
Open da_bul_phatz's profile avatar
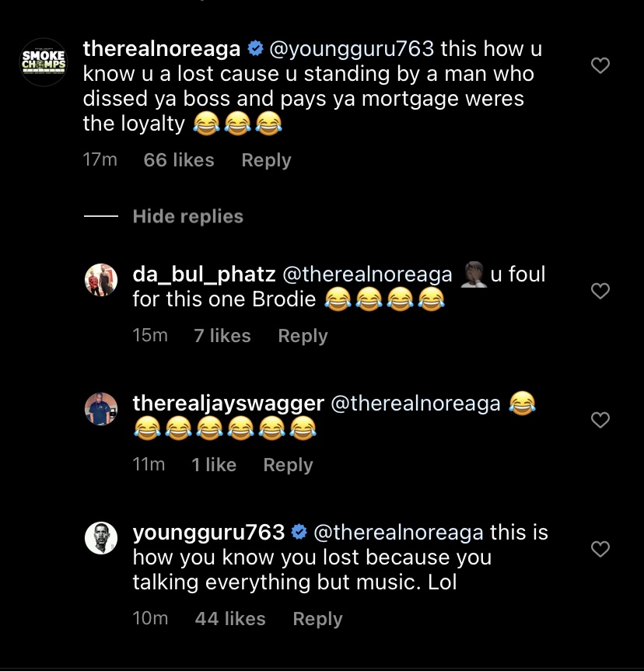[x=101, y=280]
